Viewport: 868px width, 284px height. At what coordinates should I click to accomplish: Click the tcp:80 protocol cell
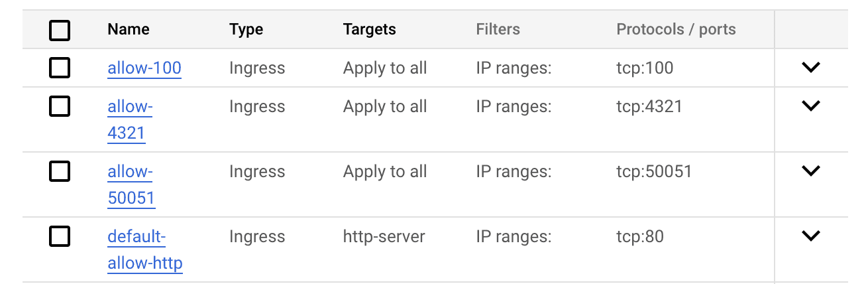tap(640, 236)
